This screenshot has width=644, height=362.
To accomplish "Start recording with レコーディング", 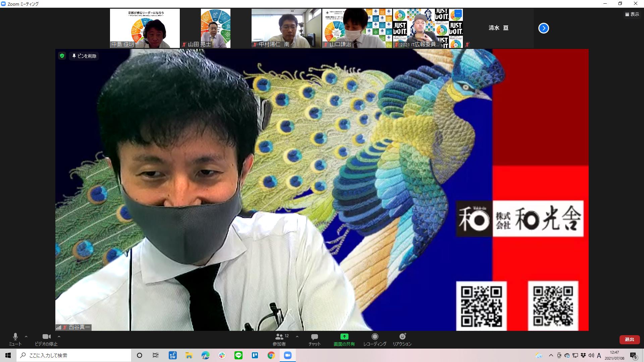I will 375,339.
